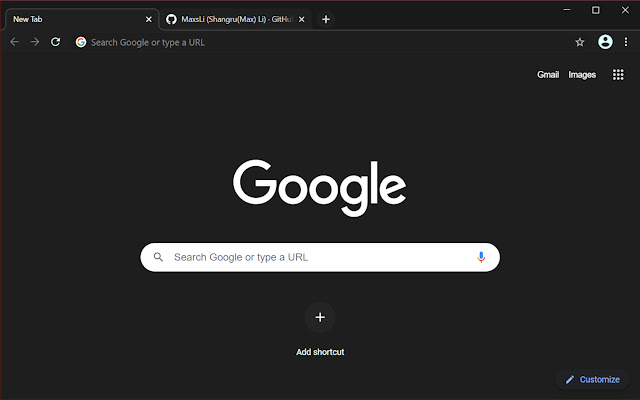640x400 pixels.
Task: Minimize the Chrome window
Action: [x=567, y=10]
